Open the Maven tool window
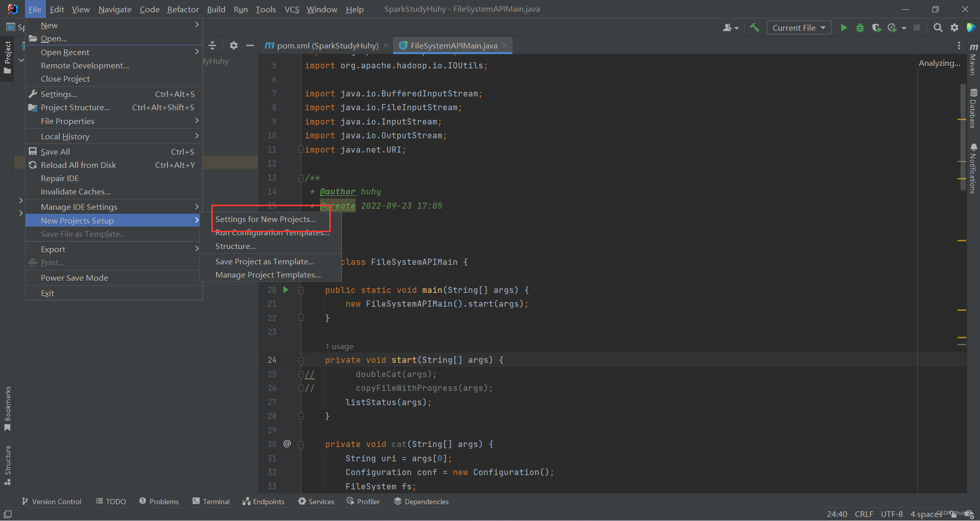The height and width of the screenshot is (521, 980). tap(973, 59)
